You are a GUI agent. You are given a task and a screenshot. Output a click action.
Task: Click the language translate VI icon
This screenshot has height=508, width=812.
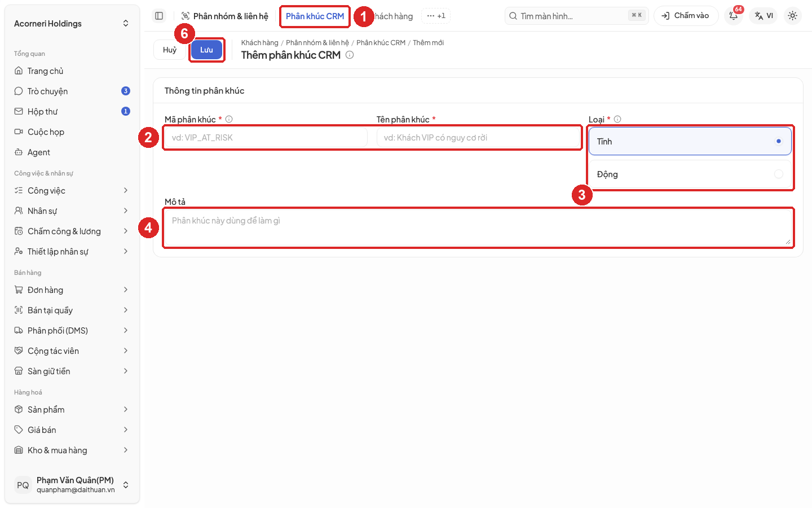click(764, 16)
